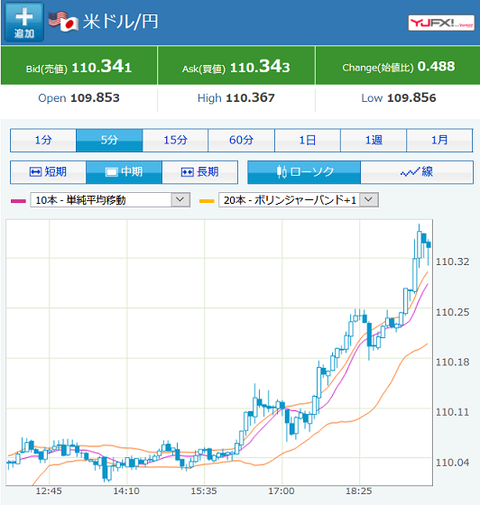Click the ローソク candlestick icon
480x505 pixels.
point(282,172)
